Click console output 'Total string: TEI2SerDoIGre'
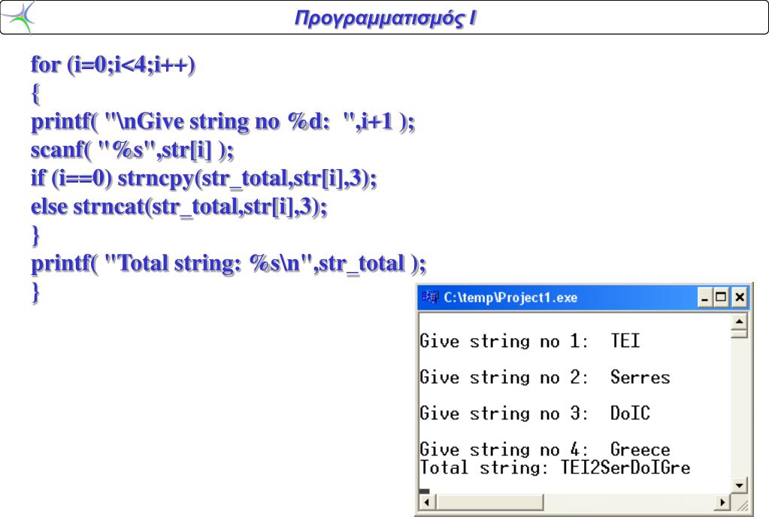 click(555, 467)
